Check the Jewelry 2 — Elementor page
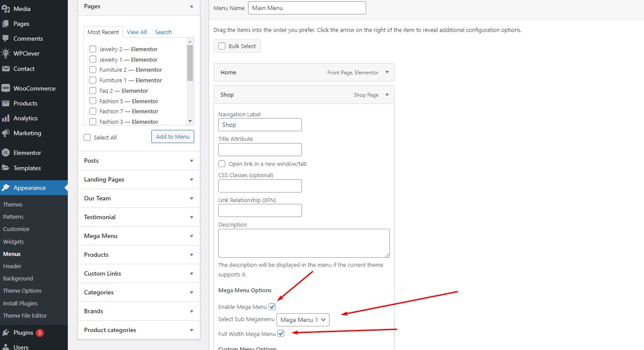The height and width of the screenshot is (350, 644). 93,49
